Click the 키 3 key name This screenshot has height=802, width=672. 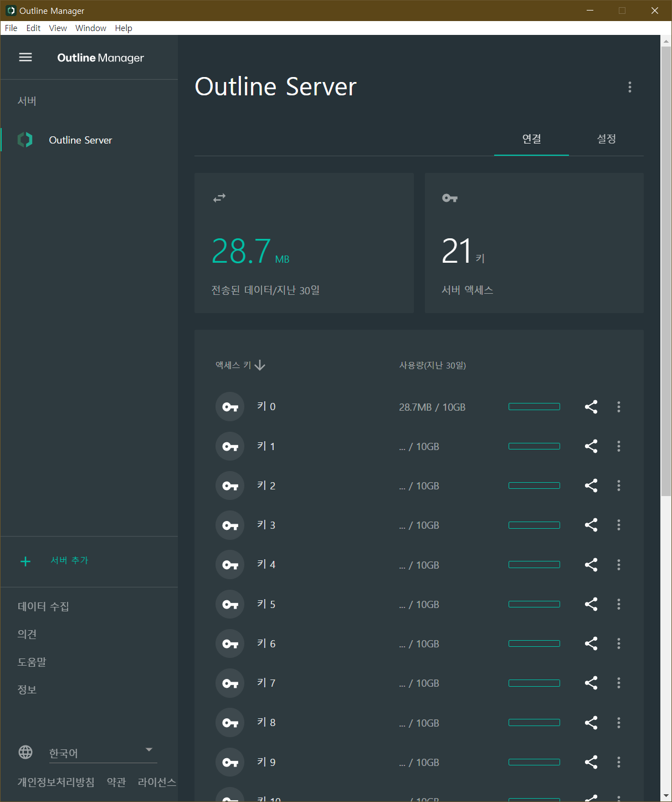coord(266,525)
